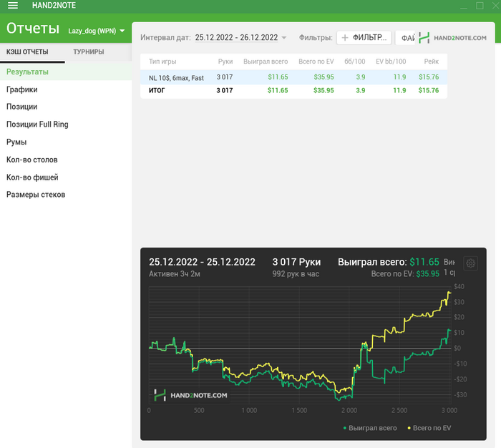Image resolution: width=501 pixels, height=448 pixels.
Task: Sort by бб/100 column header
Action: [355, 62]
